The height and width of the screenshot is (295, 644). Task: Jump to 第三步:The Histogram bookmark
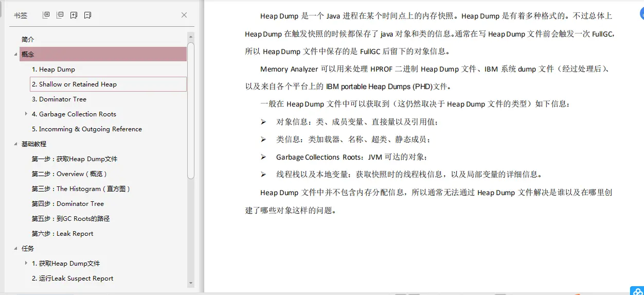[81, 189]
